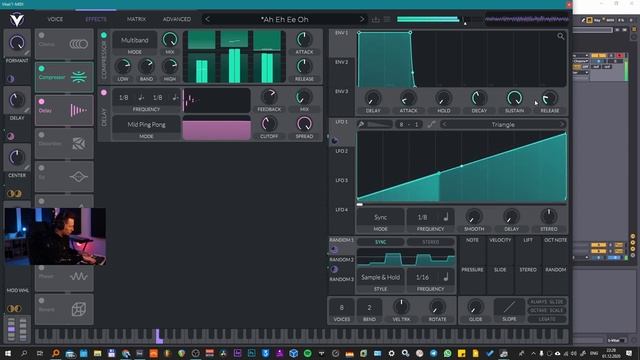Switch to the MATRIX tab
Image resolution: width=640 pixels, height=360 pixels.
click(136, 19)
